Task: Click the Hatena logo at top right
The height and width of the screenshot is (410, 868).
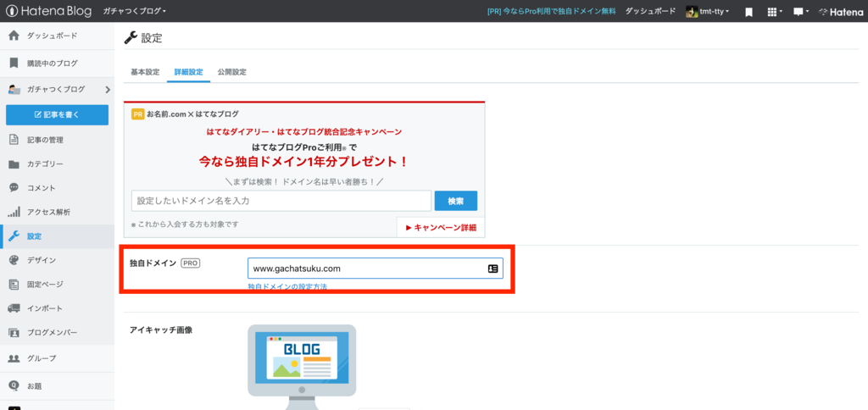Action: [840, 11]
